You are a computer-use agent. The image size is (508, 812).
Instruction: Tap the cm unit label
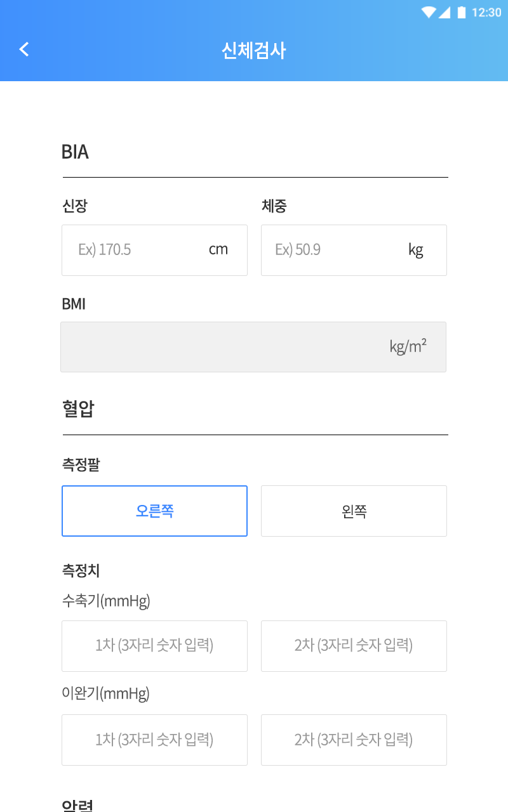point(218,249)
